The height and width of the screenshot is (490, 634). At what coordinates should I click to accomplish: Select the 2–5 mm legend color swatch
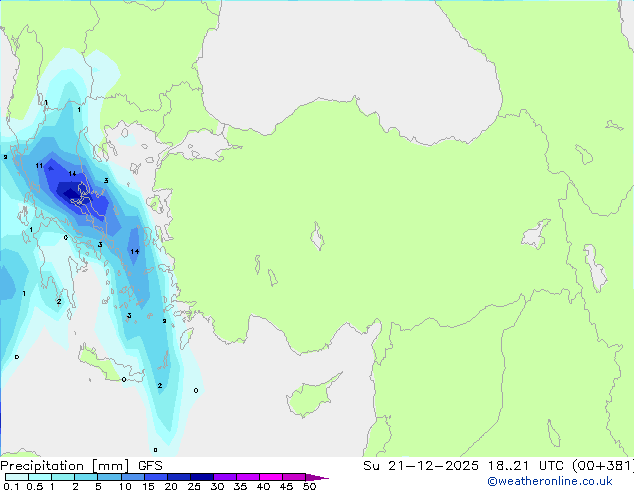click(x=86, y=477)
